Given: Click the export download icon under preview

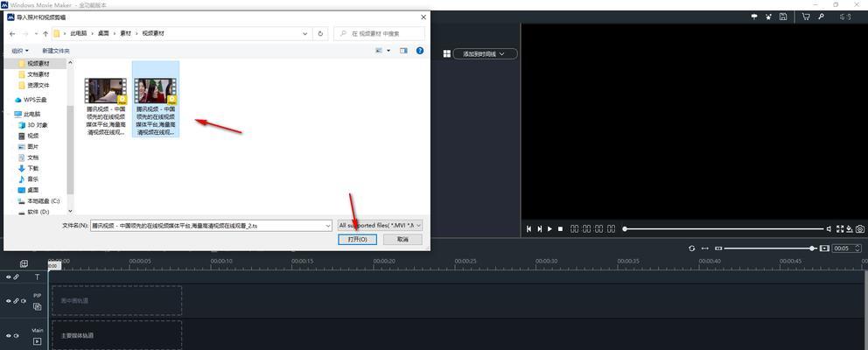Looking at the screenshot, I should pos(849,228).
